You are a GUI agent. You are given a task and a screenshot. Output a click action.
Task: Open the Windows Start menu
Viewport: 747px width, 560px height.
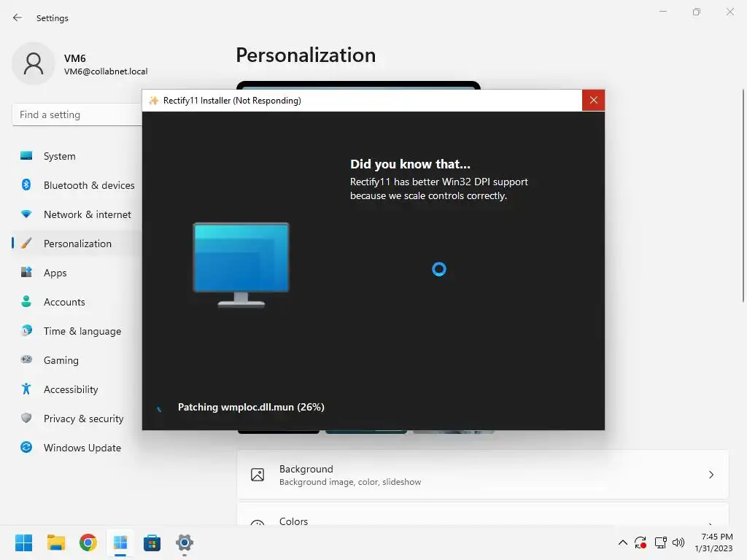24,542
